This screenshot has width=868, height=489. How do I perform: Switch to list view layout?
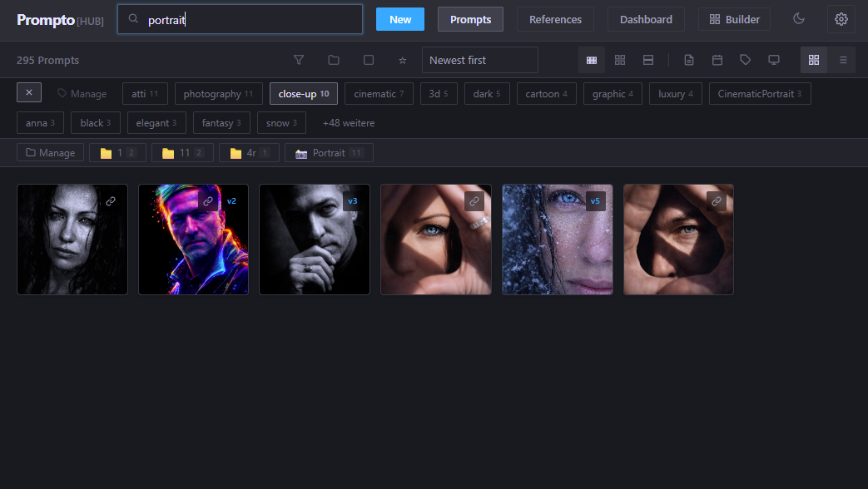[844, 60]
